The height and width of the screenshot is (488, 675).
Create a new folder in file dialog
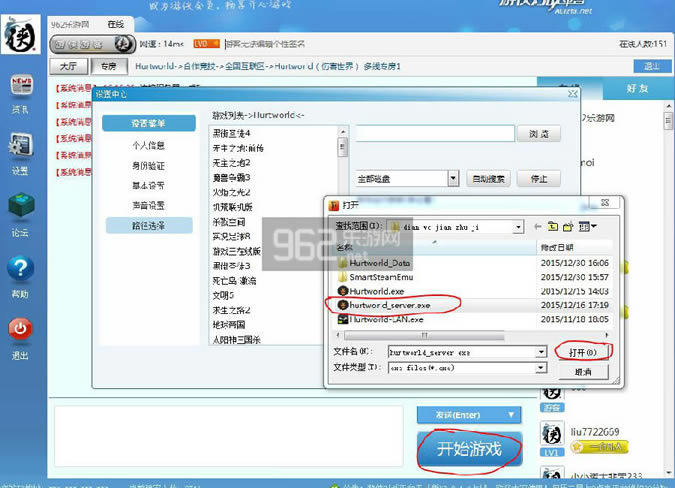click(x=568, y=227)
